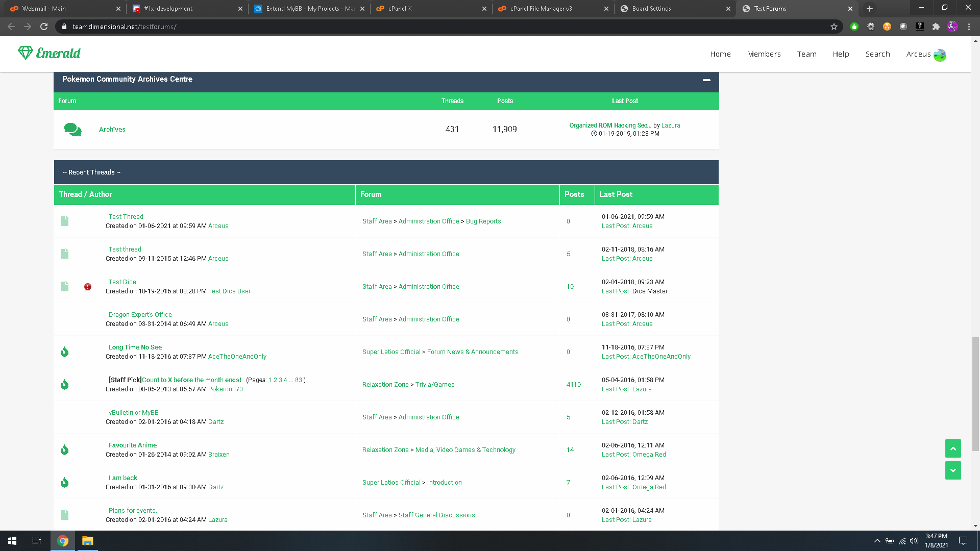Click the hot thread flame icon beside Favourite Anime
Viewport: 980px width, 551px height.
point(65,449)
